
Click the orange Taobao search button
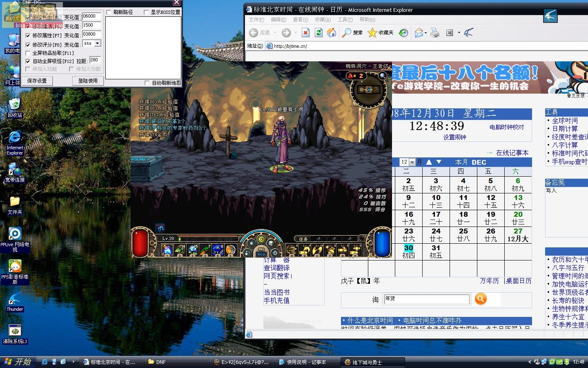(481, 299)
